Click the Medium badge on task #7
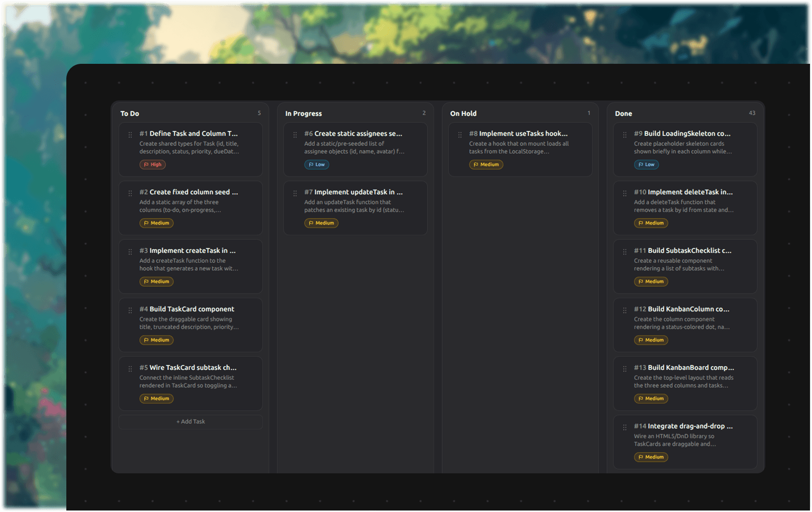 321,223
